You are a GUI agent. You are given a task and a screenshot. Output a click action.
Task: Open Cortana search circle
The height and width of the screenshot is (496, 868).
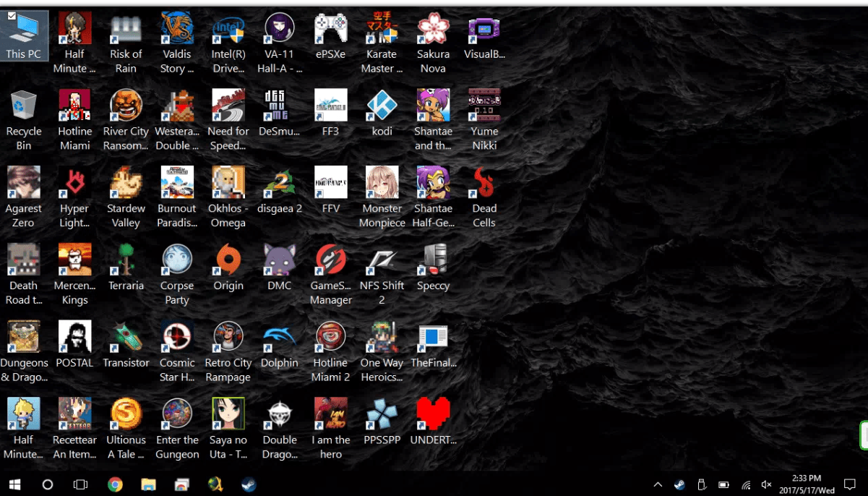coord(48,484)
